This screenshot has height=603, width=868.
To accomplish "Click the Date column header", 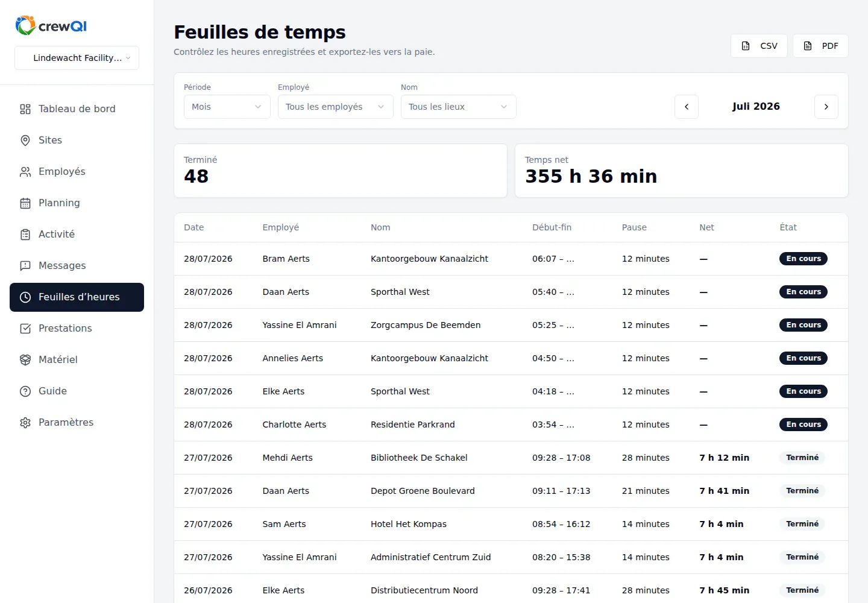I will click(194, 227).
